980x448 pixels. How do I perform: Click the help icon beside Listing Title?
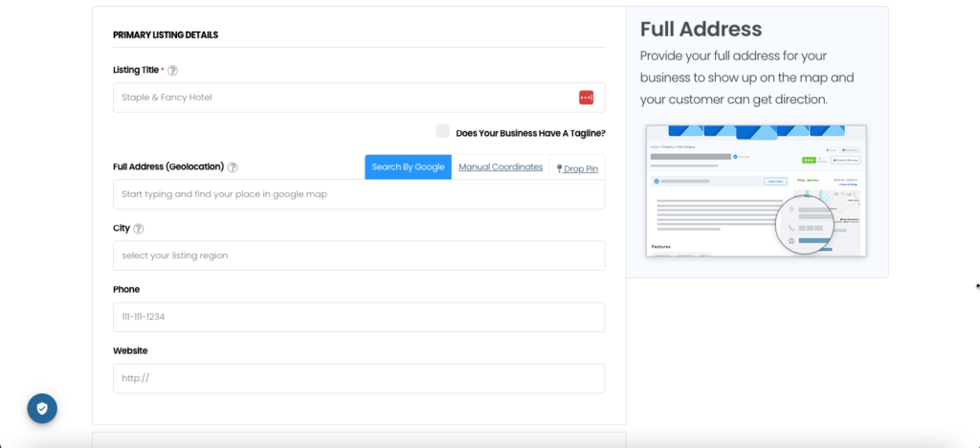tap(173, 71)
